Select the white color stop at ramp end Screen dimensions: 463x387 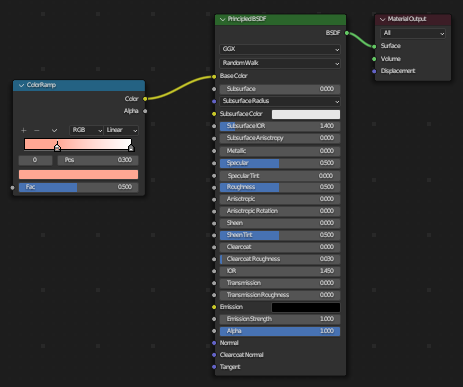131,147
